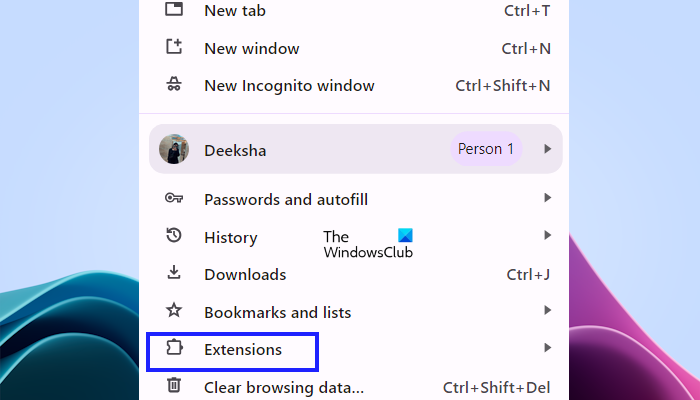Click the History clock icon
This screenshot has width=700, height=400.
(174, 237)
